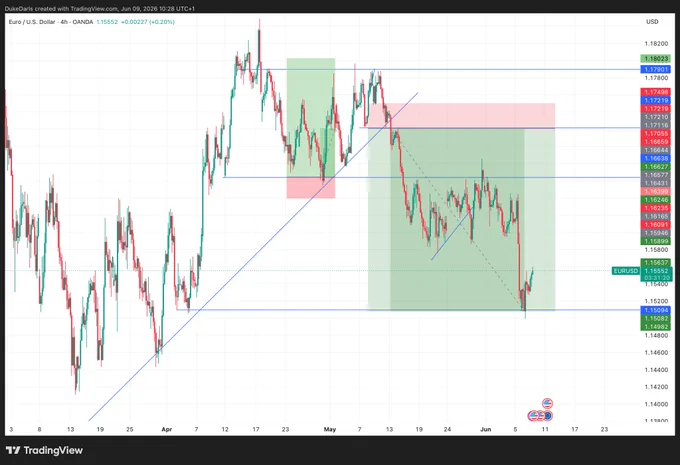Click the 1.18200 price axis gridline label
The width and height of the screenshot is (680, 465).
click(656, 44)
